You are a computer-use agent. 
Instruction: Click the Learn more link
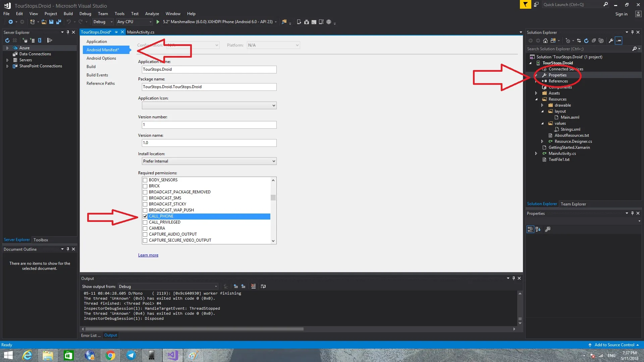click(148, 255)
